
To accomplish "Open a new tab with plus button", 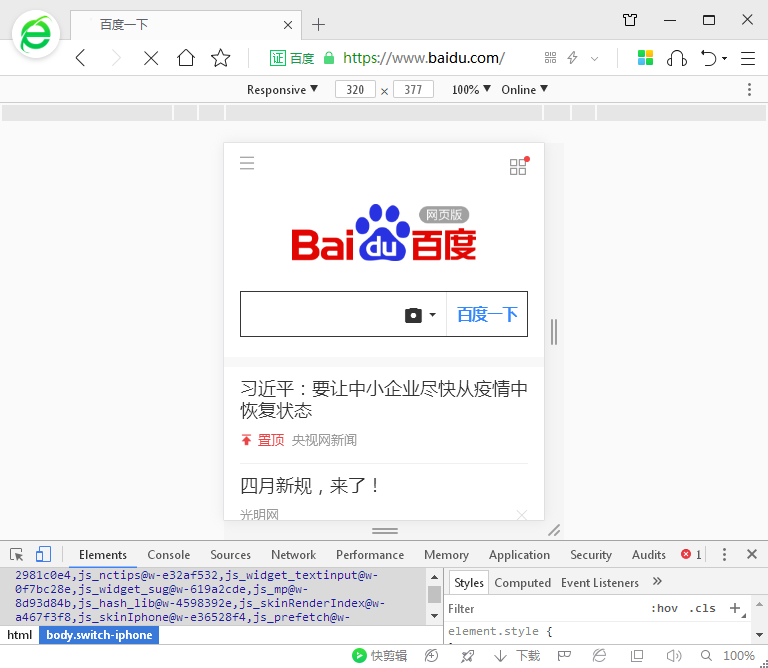I will (x=318, y=24).
